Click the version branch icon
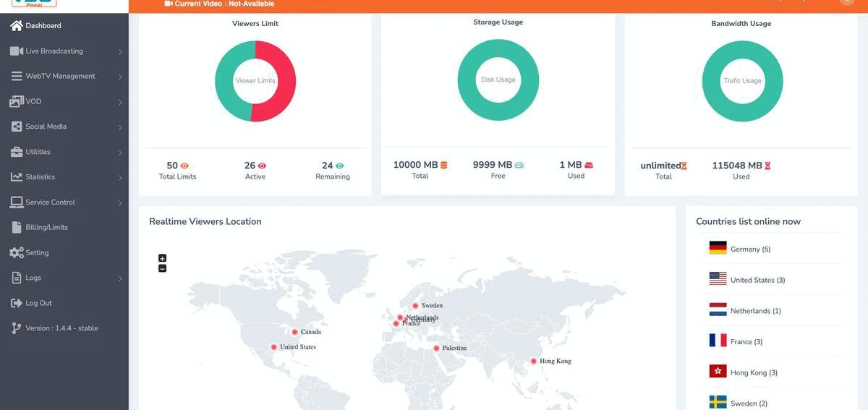Image resolution: width=868 pixels, height=410 pixels. [17, 328]
